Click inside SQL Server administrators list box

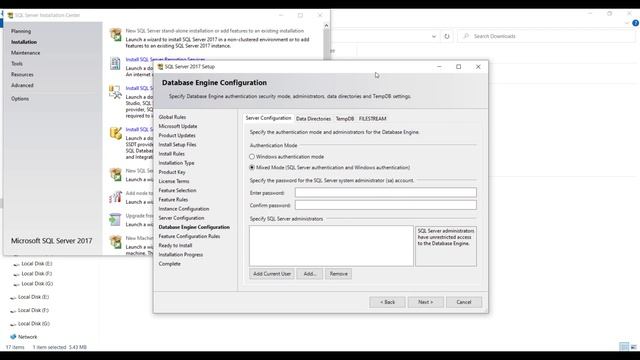point(331,246)
